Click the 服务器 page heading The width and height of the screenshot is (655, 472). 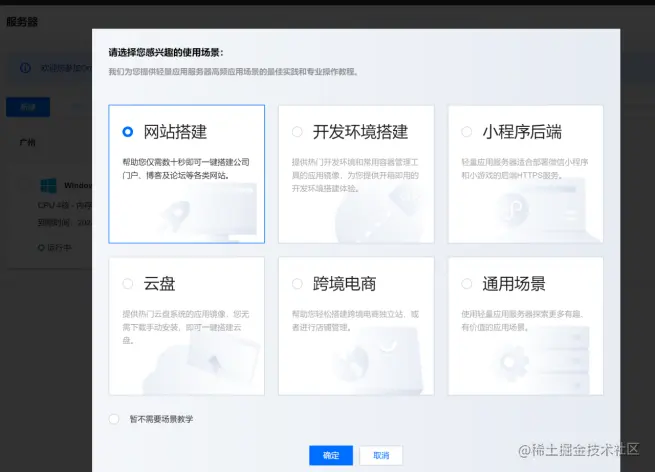pyautogui.click(x=22, y=22)
